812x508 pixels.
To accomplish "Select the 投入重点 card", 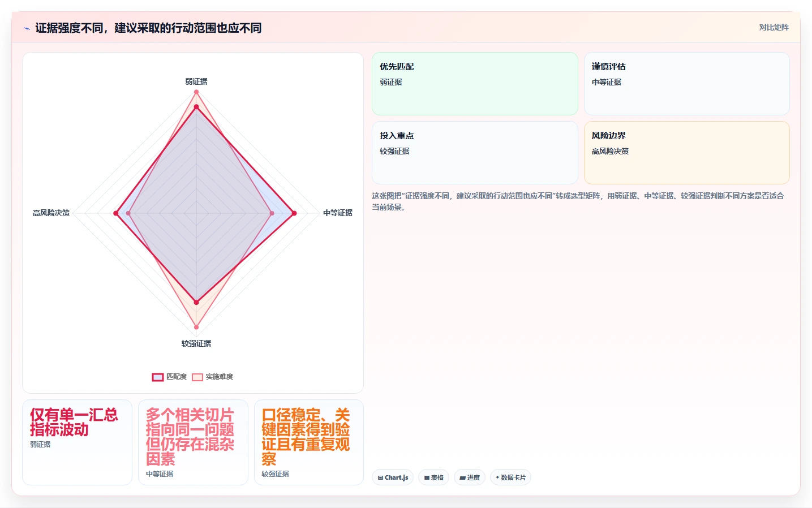I will pos(475,153).
